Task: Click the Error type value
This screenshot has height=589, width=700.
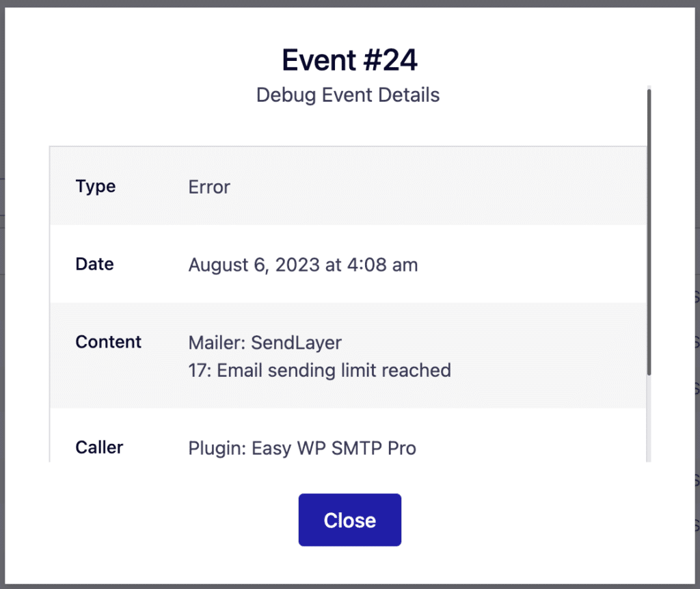Action: (208, 187)
